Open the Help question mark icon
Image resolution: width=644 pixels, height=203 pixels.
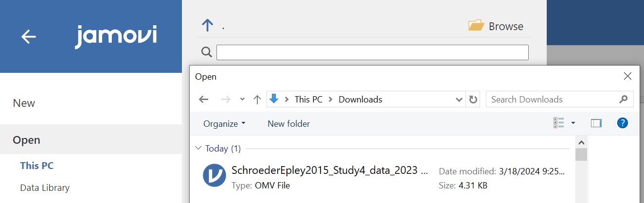click(x=622, y=123)
